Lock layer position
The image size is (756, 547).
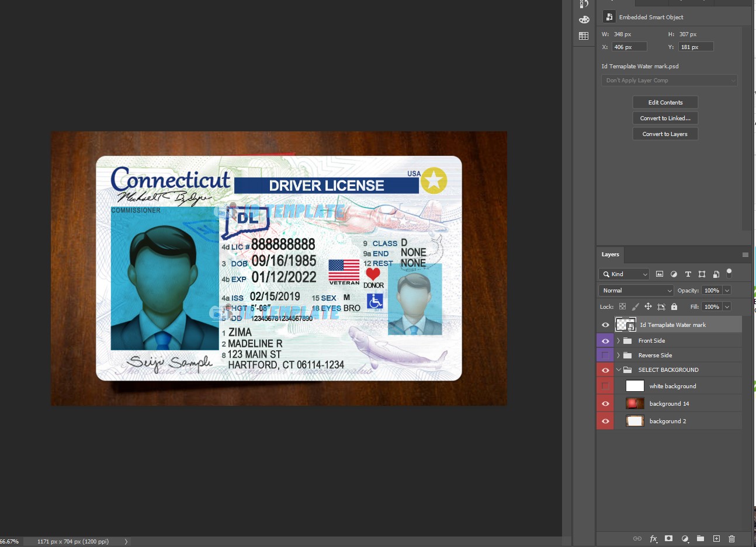[648, 306]
